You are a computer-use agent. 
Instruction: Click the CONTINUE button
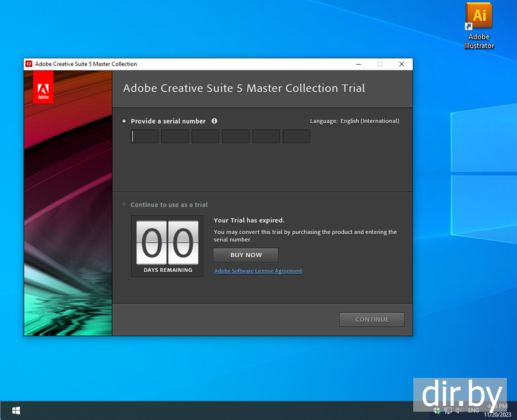click(372, 320)
